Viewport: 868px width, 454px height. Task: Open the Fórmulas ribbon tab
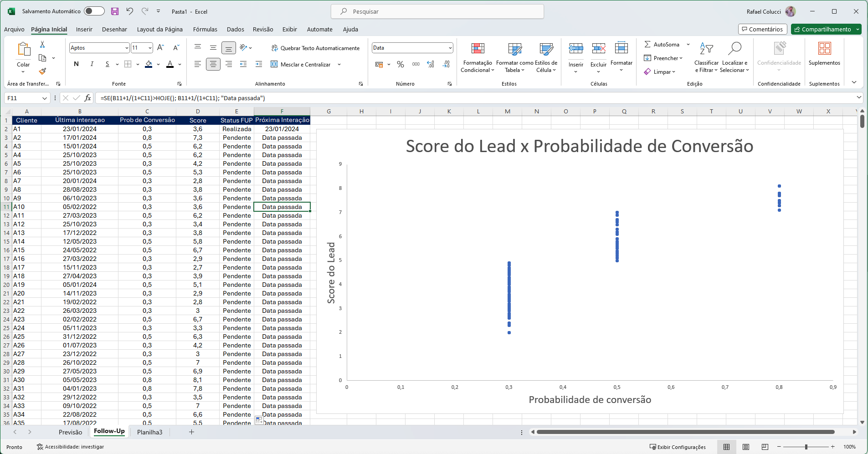(205, 29)
